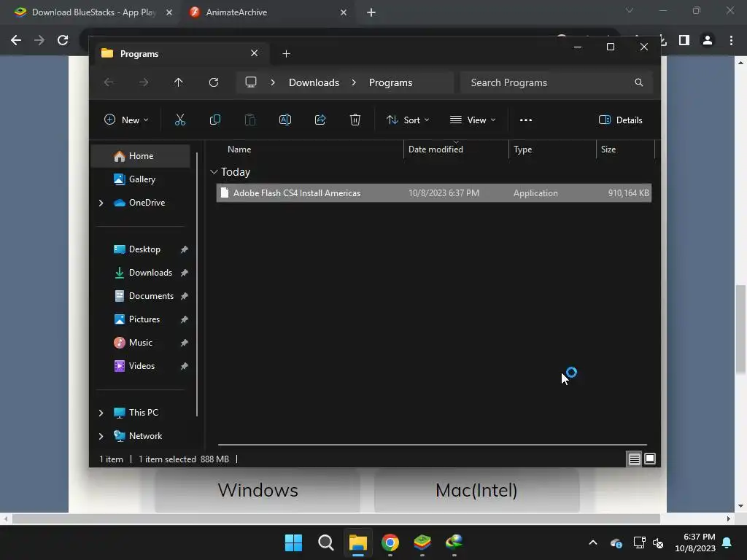
Task: Click the notification bell icon
Action: [727, 542]
